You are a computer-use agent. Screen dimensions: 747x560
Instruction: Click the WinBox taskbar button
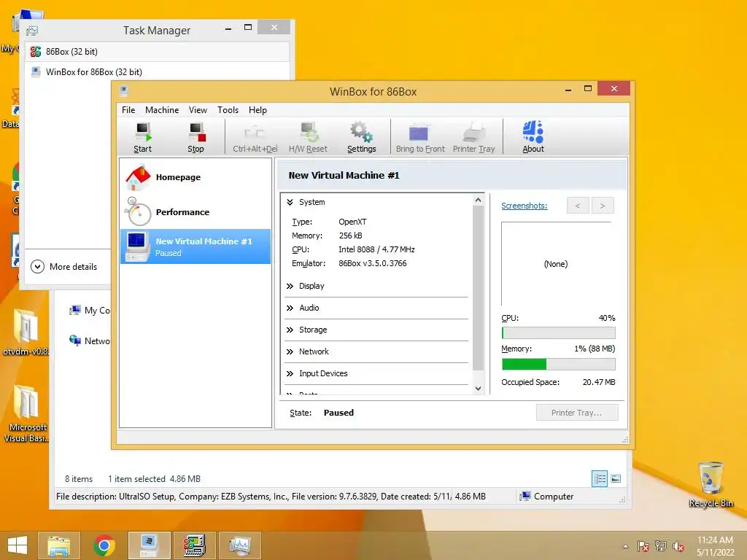[149, 545]
